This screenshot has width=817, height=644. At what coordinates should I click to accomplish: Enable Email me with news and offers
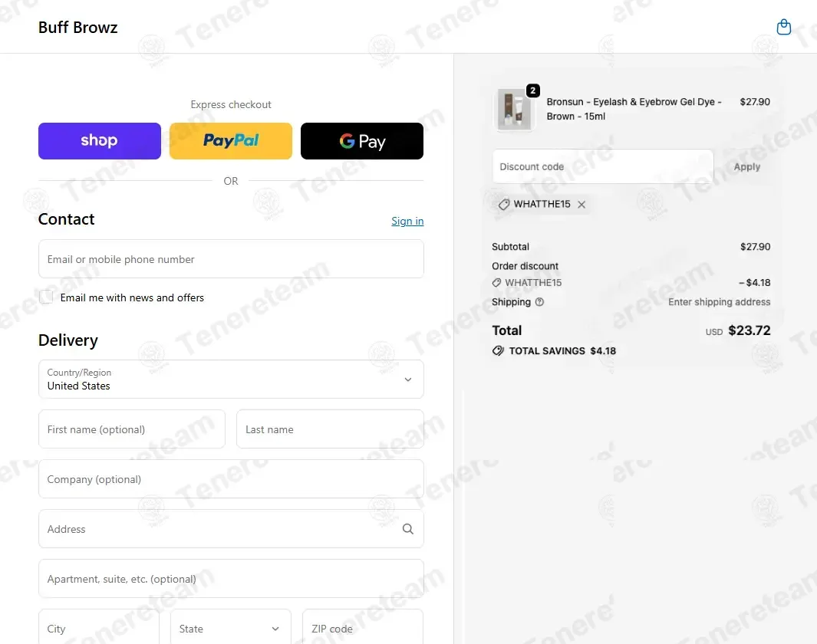coord(47,297)
